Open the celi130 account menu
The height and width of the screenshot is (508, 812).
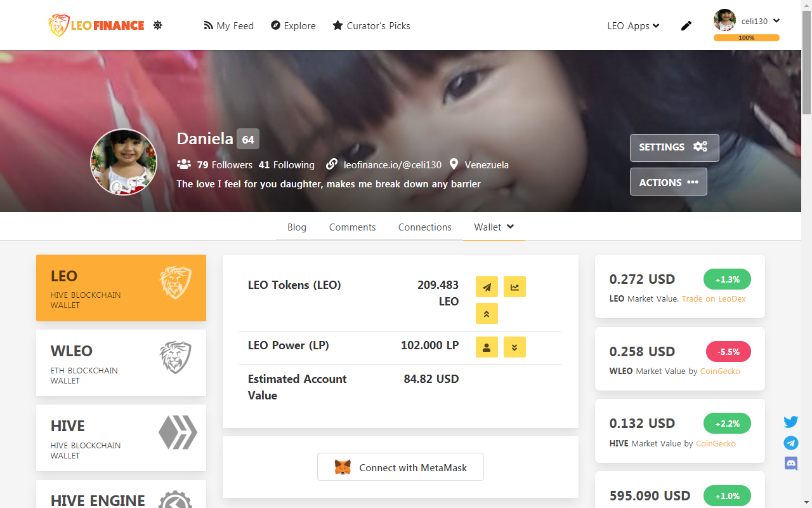coord(760,21)
